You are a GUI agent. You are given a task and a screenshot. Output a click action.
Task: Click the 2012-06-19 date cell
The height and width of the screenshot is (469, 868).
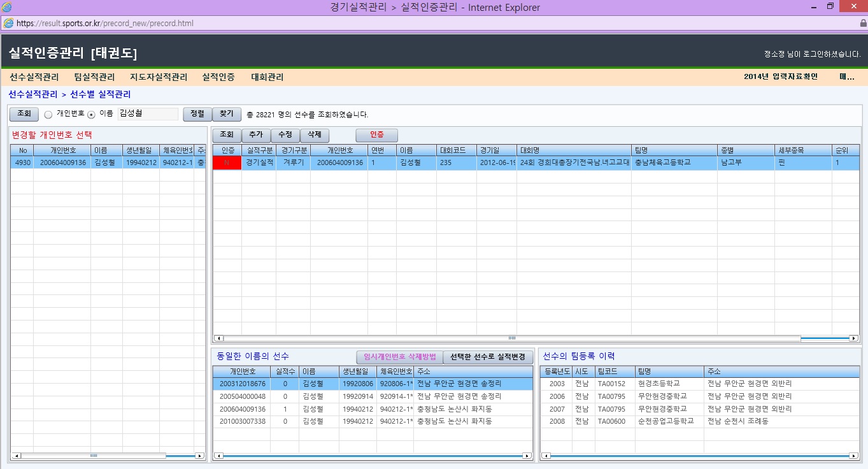(x=496, y=162)
